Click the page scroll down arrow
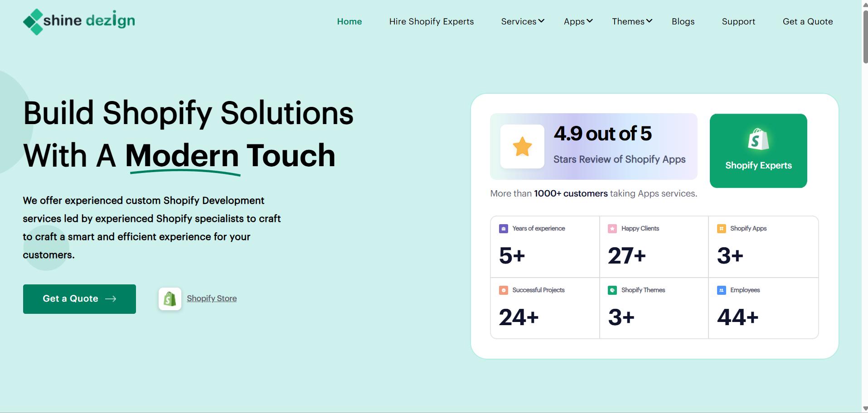The image size is (868, 413). click(865, 409)
